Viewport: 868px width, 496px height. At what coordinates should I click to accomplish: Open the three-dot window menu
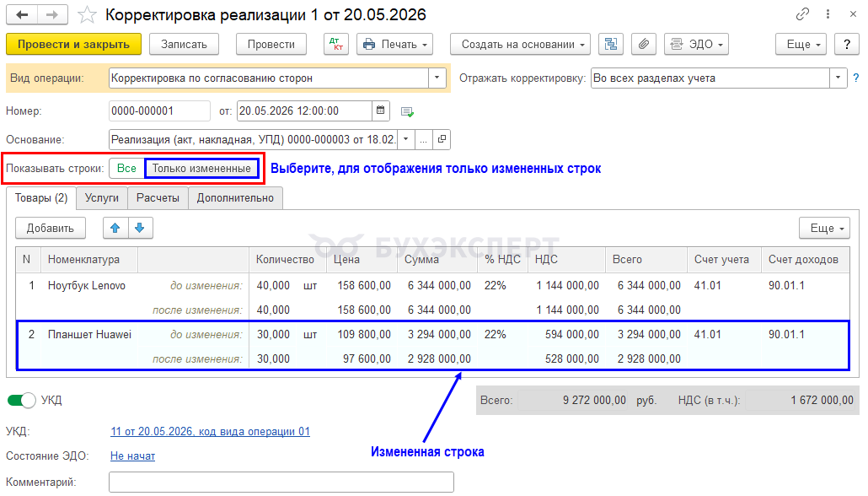click(x=828, y=14)
